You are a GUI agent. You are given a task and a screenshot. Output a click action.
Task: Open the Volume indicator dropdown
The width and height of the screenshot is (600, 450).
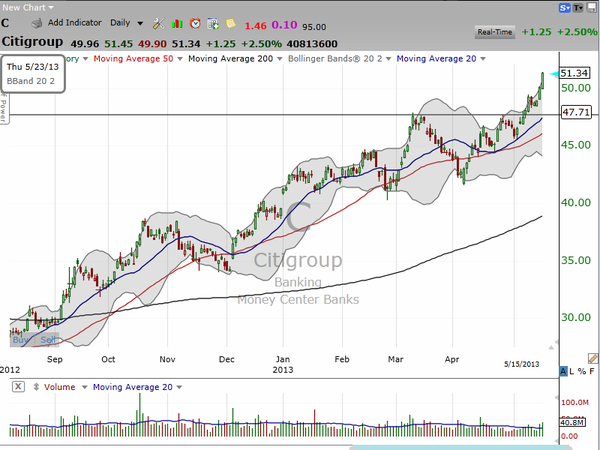tap(66, 387)
